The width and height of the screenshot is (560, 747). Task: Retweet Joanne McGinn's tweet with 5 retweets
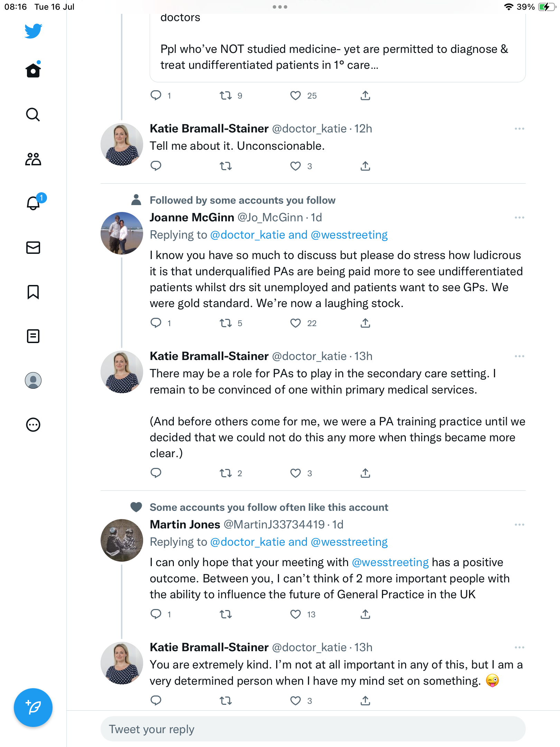226,323
